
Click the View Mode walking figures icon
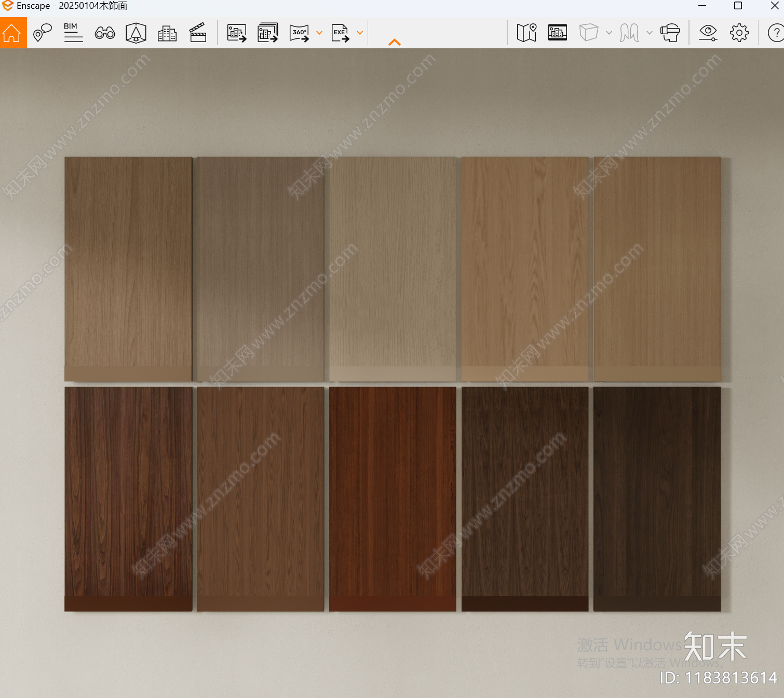[629, 33]
